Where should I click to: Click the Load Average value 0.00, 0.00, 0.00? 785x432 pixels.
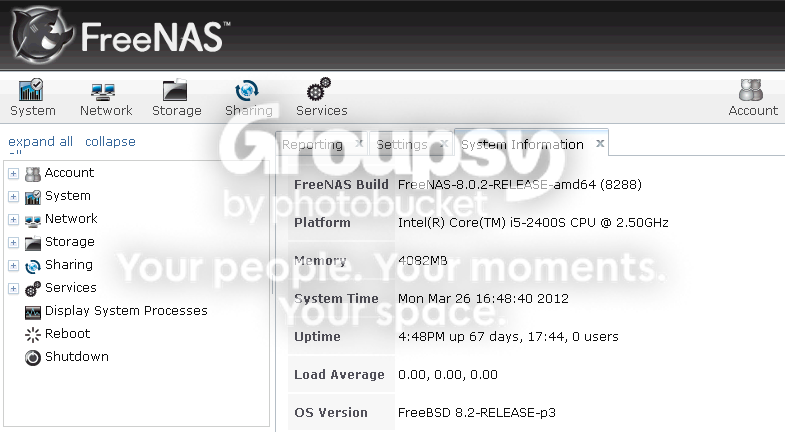point(448,375)
